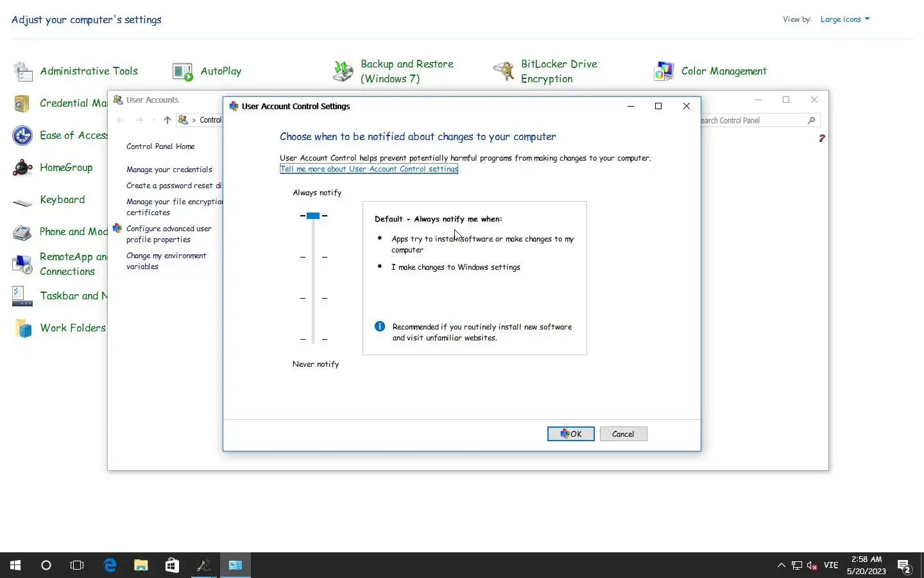
Task: Maximize the User Account Control Settings window
Action: (658, 106)
